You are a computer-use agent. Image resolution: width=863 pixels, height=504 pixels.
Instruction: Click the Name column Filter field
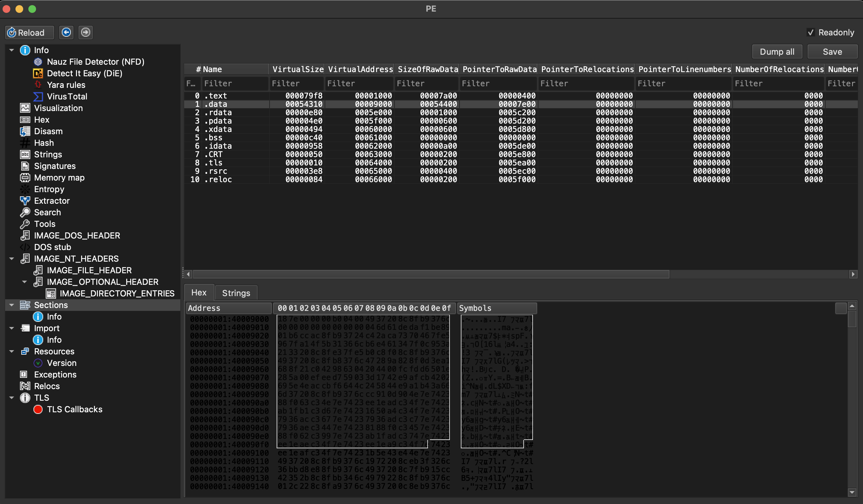pyautogui.click(x=235, y=83)
